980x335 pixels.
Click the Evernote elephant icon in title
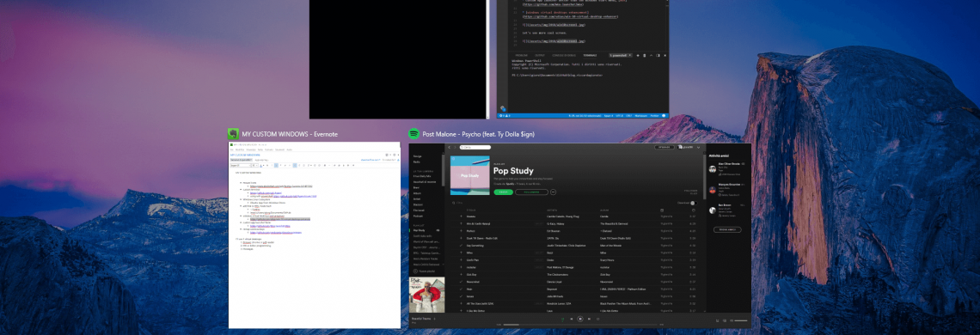233,134
